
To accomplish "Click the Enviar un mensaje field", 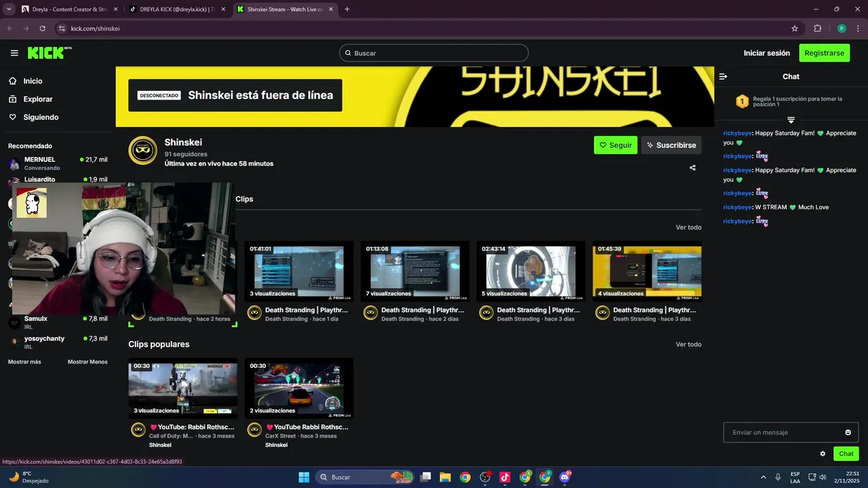I will point(791,432).
